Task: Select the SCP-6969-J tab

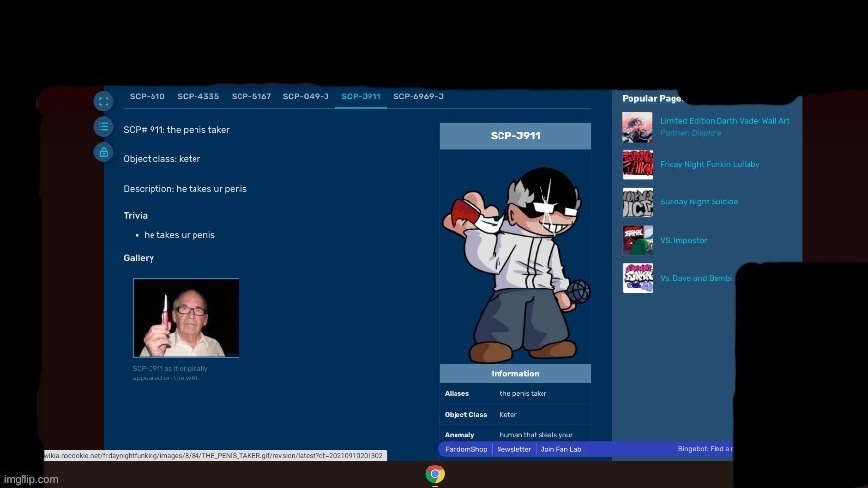Action: [418, 97]
